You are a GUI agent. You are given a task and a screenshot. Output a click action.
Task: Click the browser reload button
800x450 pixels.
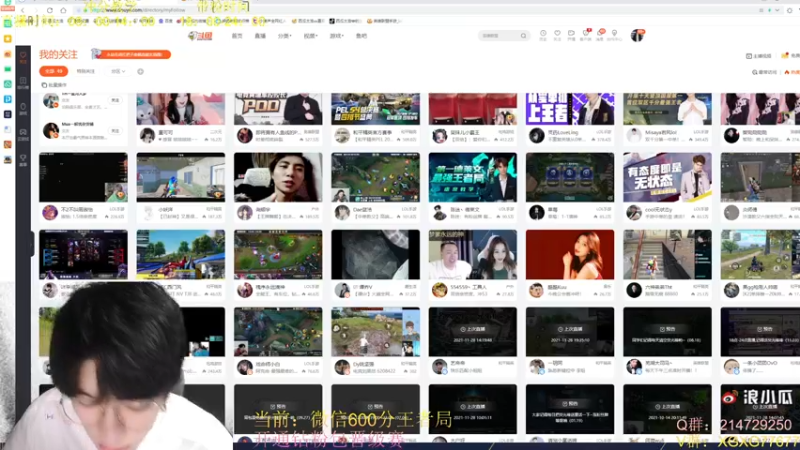[x=49, y=10]
